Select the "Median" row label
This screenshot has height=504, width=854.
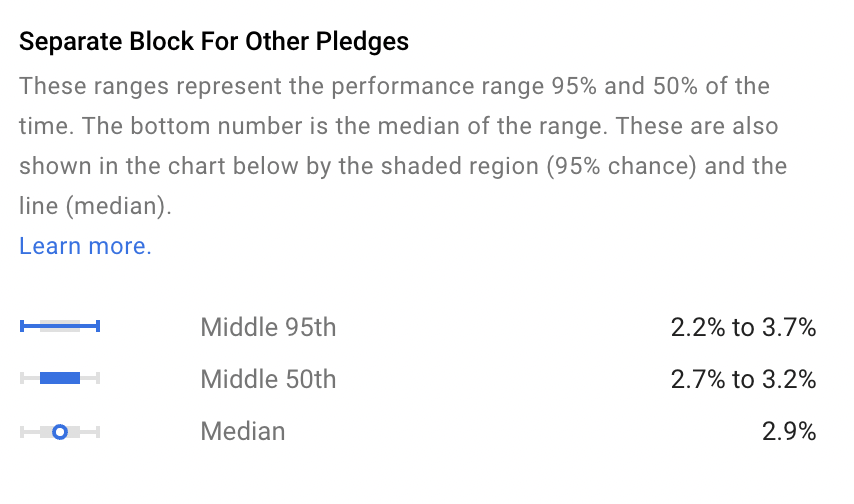click(243, 432)
